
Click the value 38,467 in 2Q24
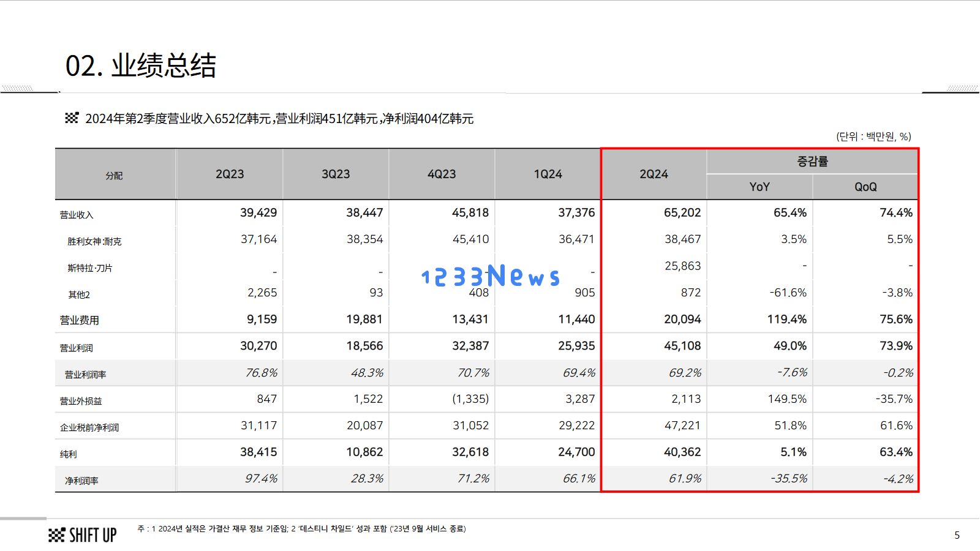[683, 239]
